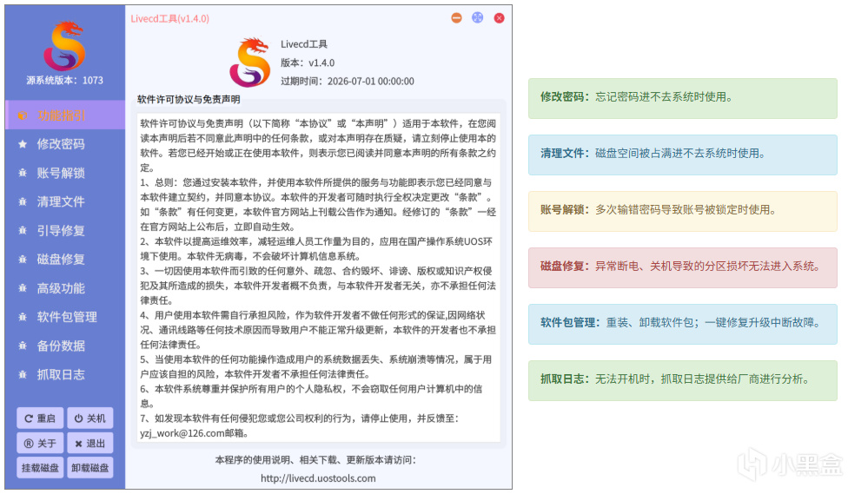Open 备份数据 in the sidebar

65,346
